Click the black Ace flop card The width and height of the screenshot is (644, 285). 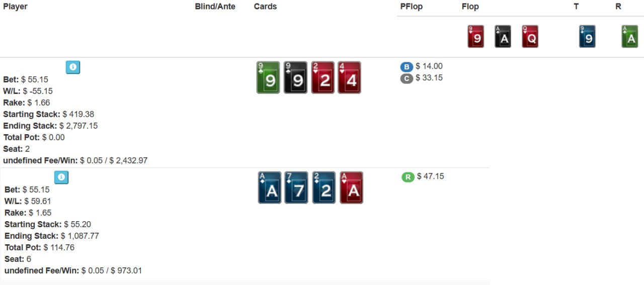503,37
